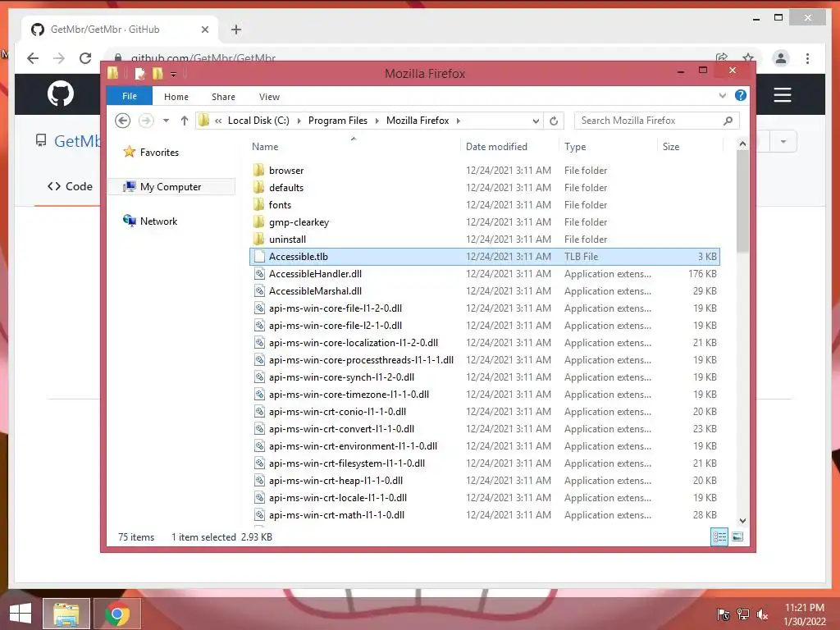Open the GitHub Code tab
The width and height of the screenshot is (840, 630).
pyautogui.click(x=71, y=186)
